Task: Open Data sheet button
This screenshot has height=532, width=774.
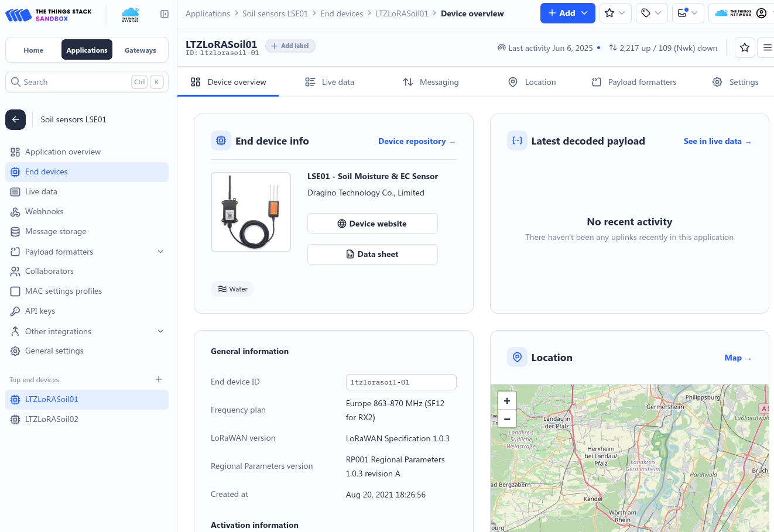Action: (372, 255)
